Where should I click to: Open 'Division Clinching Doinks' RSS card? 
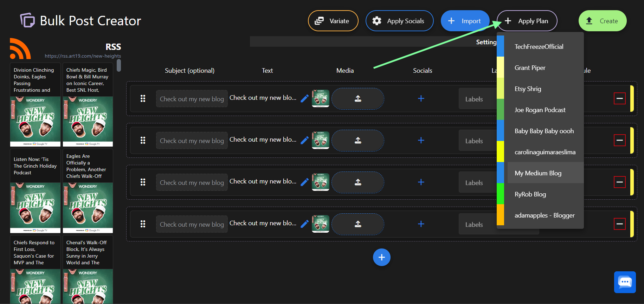tap(35, 105)
